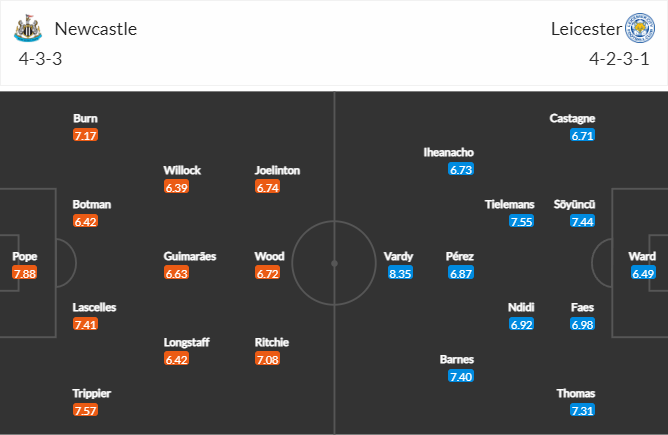Viewport: 668px width, 435px height.
Task: Open the Leicester team name link
Action: click(586, 29)
